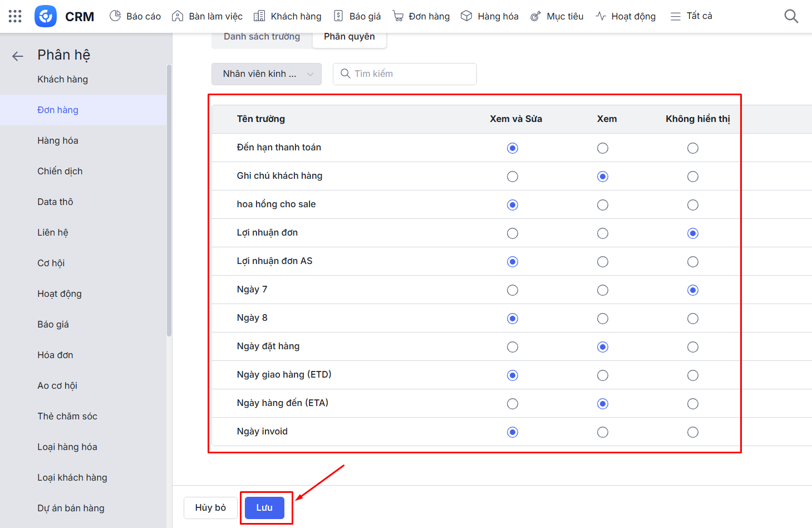Click the Tìm kiếm search field

coord(412,74)
